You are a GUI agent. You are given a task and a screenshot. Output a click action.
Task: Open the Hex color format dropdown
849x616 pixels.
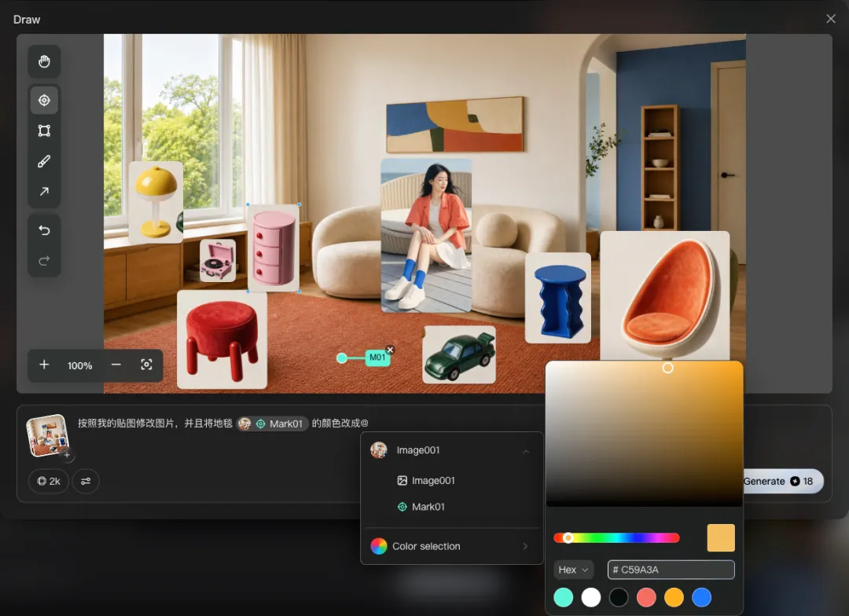click(x=573, y=570)
